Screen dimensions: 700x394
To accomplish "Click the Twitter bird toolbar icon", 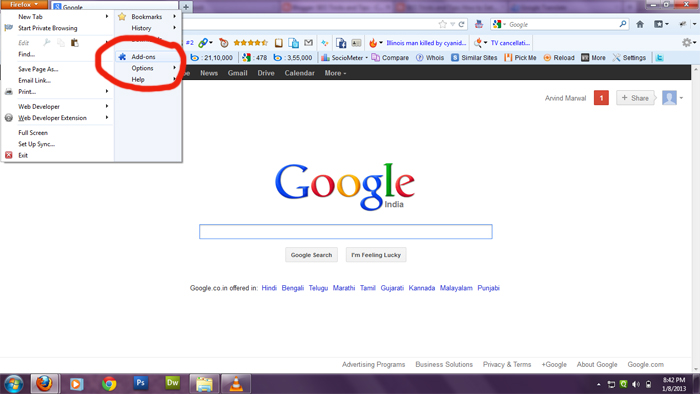I will (659, 58).
